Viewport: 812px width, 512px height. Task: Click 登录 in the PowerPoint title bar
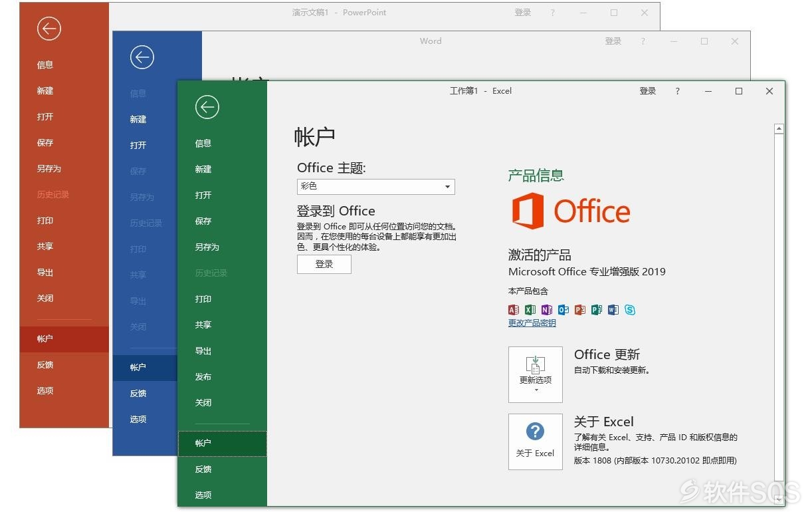coord(523,13)
